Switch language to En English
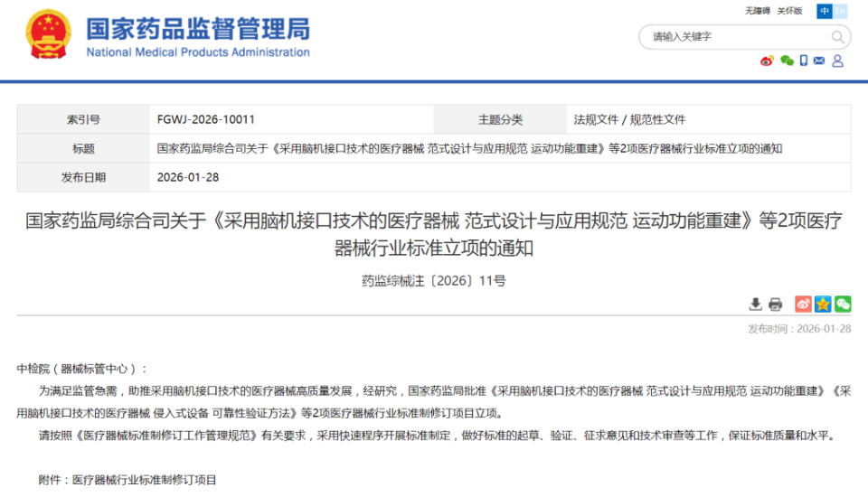 click(x=840, y=11)
